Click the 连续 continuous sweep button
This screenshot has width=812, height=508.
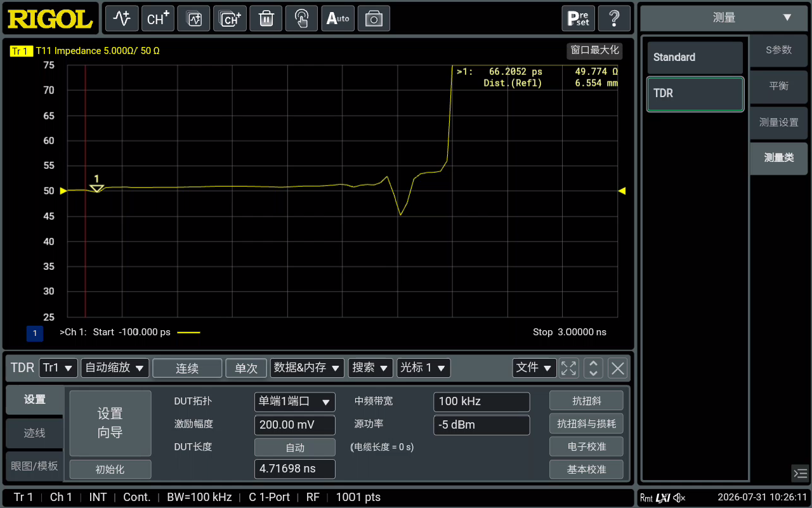pyautogui.click(x=187, y=368)
